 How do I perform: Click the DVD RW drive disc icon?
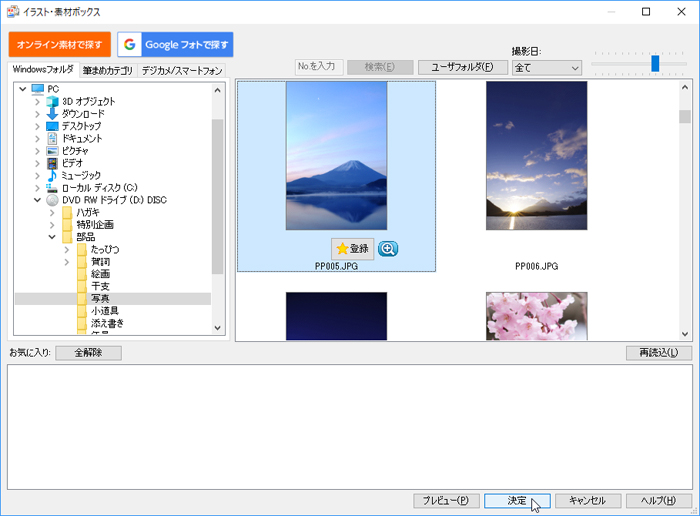tap(53, 200)
